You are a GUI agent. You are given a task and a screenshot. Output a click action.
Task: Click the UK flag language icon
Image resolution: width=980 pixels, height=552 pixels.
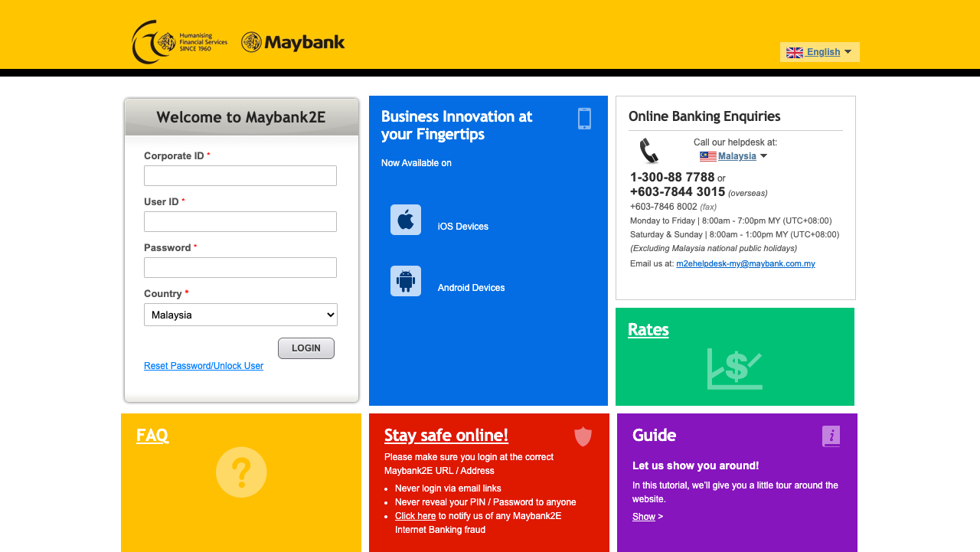tap(795, 52)
